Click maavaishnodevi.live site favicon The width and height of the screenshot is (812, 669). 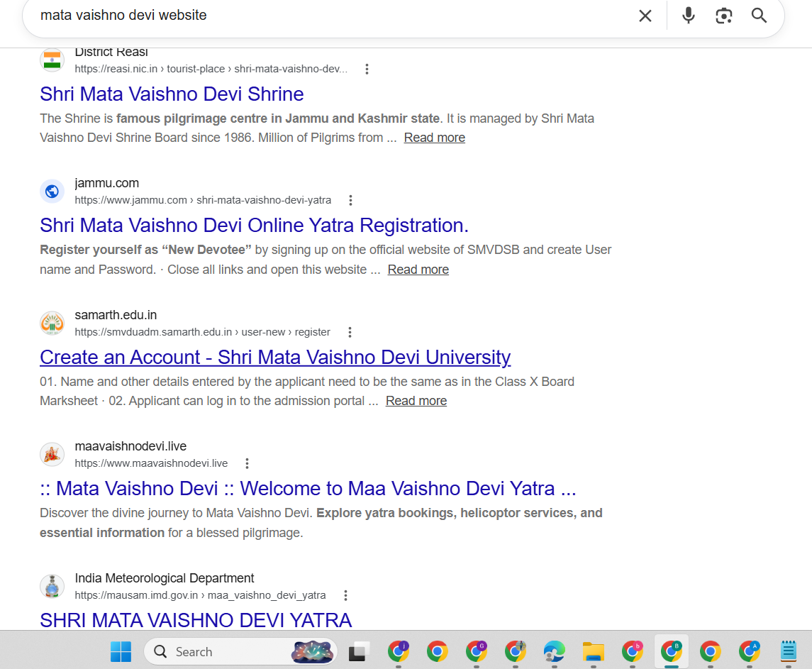coord(52,455)
